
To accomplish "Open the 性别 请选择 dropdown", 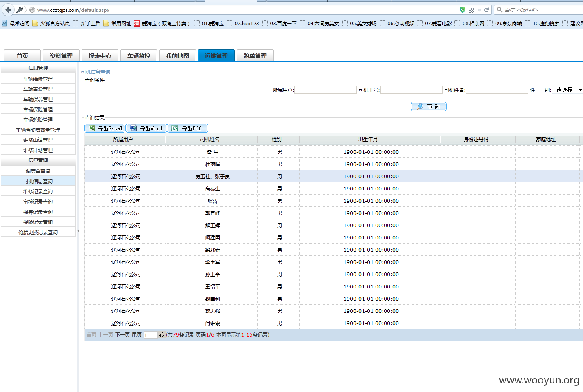I will click(x=567, y=90).
